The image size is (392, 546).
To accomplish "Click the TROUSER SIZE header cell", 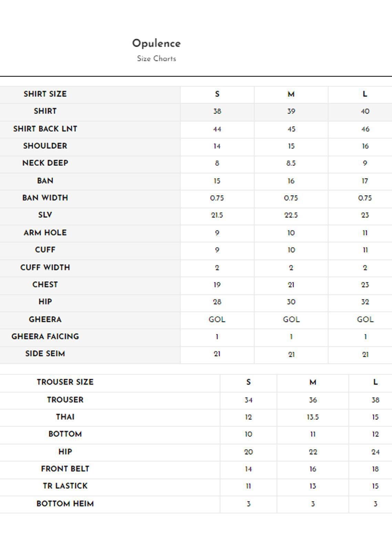I will tap(65, 382).
